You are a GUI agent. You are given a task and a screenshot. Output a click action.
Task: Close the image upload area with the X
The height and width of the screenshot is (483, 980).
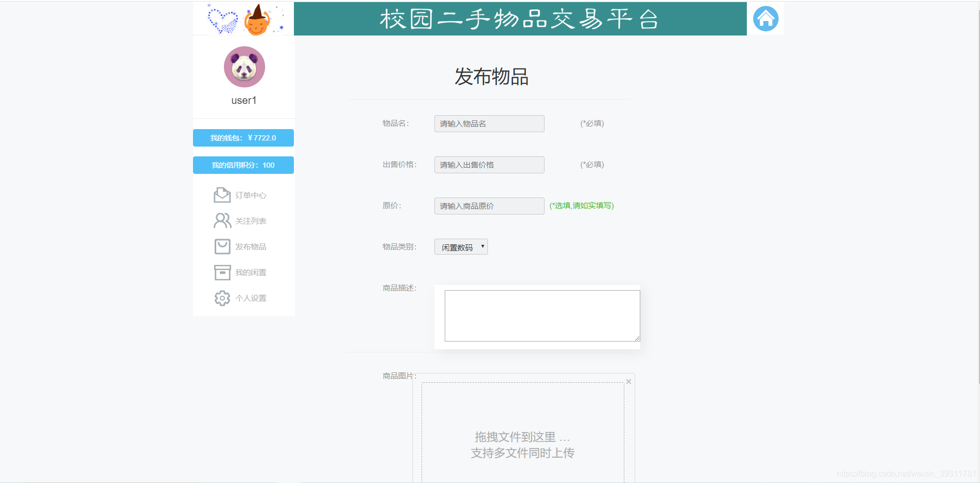[628, 381]
